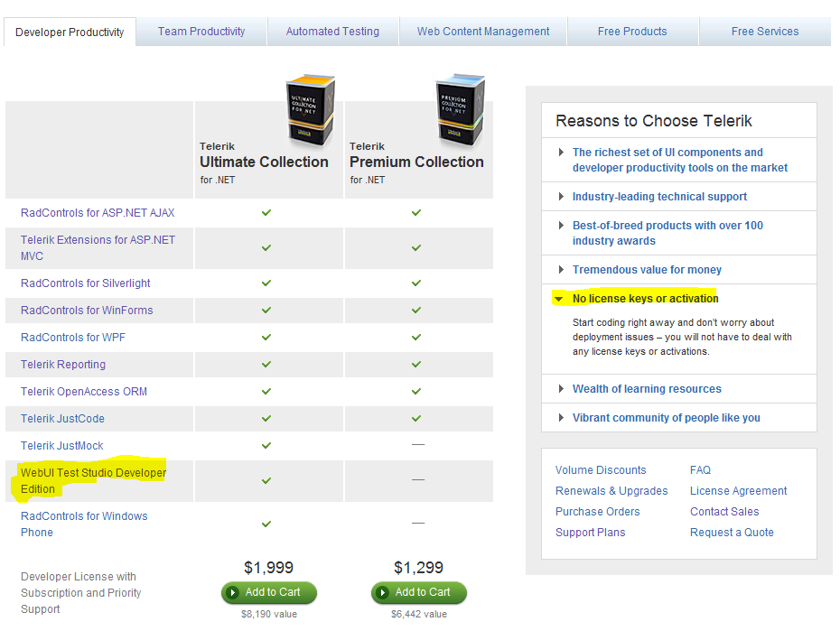The height and width of the screenshot is (631, 840).
Task: Open the Purchase Orders link
Action: 597,512
